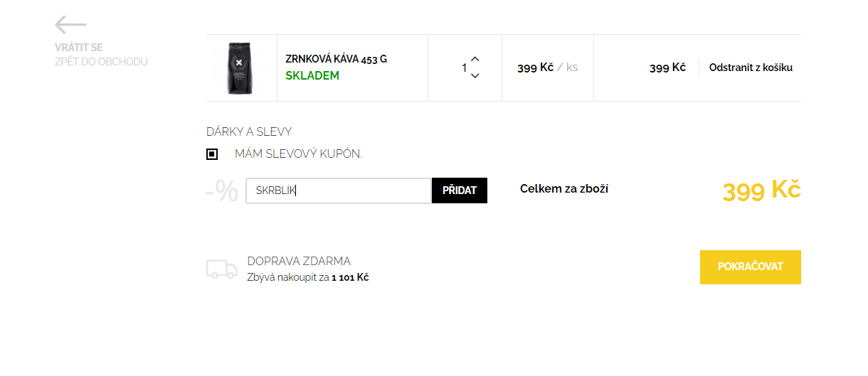Screen dimensions: 868x376
Task: Click the delivery truck icon
Action: pyautogui.click(x=222, y=269)
